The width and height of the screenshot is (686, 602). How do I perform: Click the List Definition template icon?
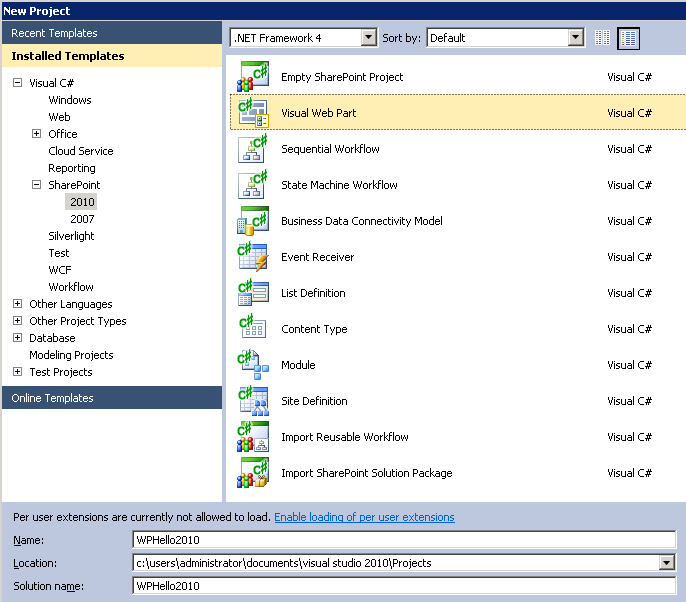pyautogui.click(x=253, y=293)
